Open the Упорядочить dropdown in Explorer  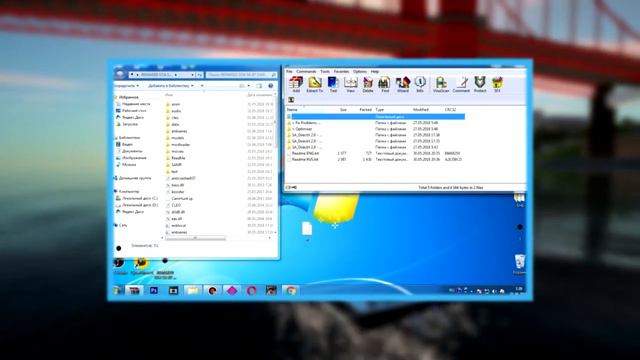pyautogui.click(x=127, y=86)
